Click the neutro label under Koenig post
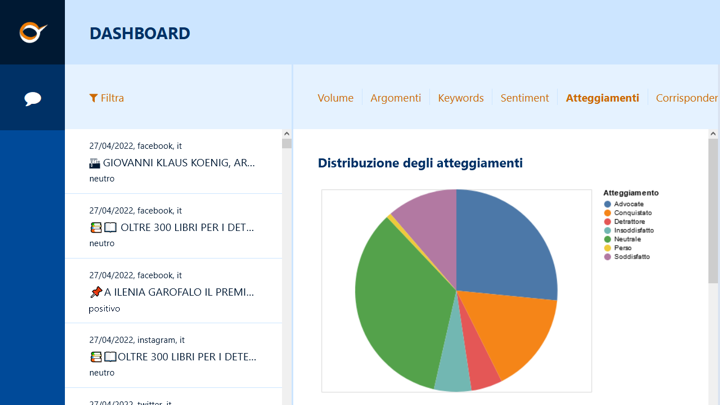 pyautogui.click(x=101, y=179)
